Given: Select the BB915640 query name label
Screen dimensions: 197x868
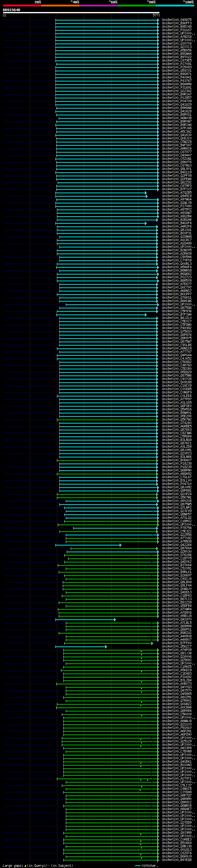Looking at the screenshot, I should pos(11,10).
